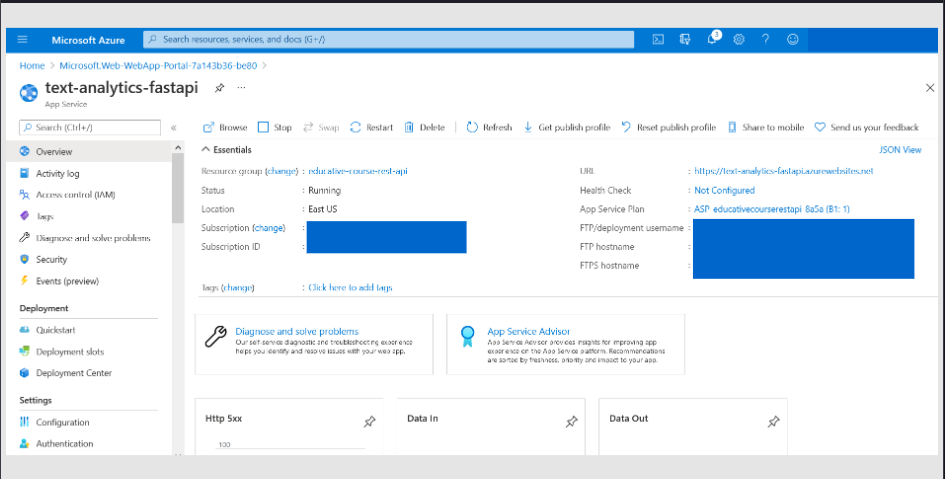Collapse the Essentials section

point(227,149)
